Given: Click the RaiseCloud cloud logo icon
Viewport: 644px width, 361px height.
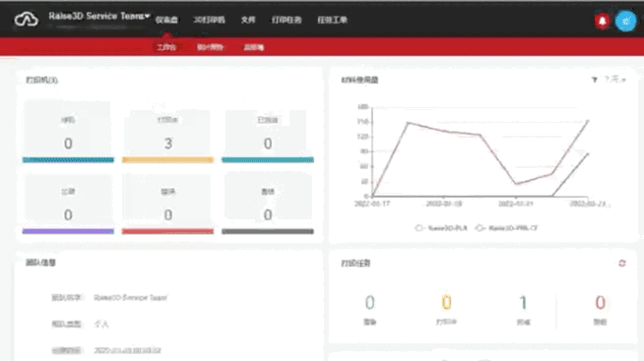Looking at the screenshot, I should 27,20.
